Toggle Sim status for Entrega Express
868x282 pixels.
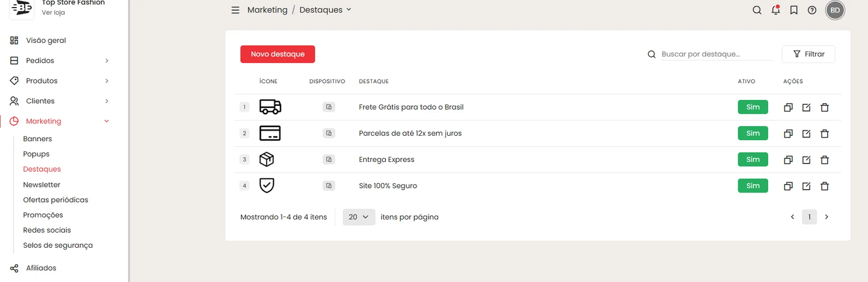tap(753, 159)
